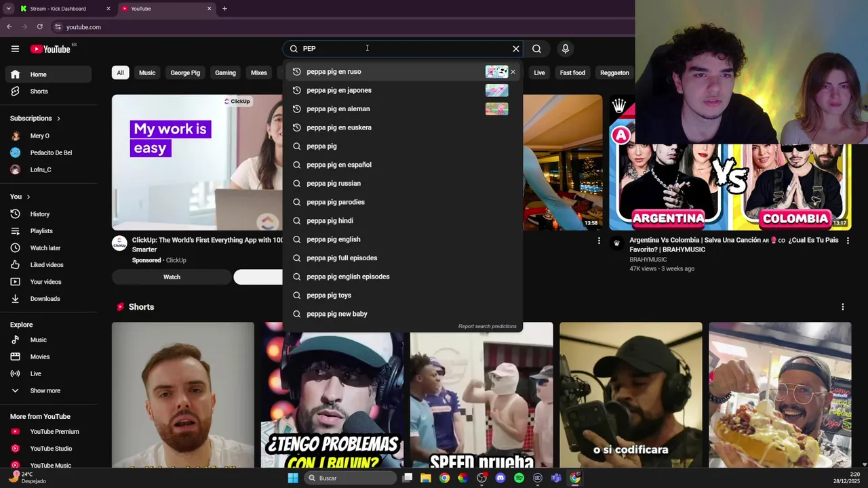Clear the search box with the X
Screen dimensions: 868x488
click(516, 49)
